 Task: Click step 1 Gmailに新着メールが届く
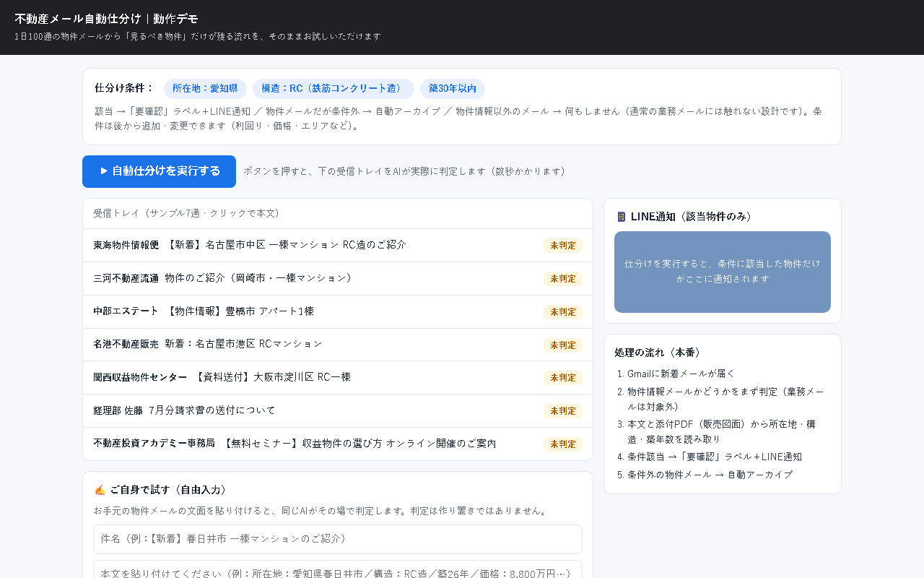[x=681, y=374]
